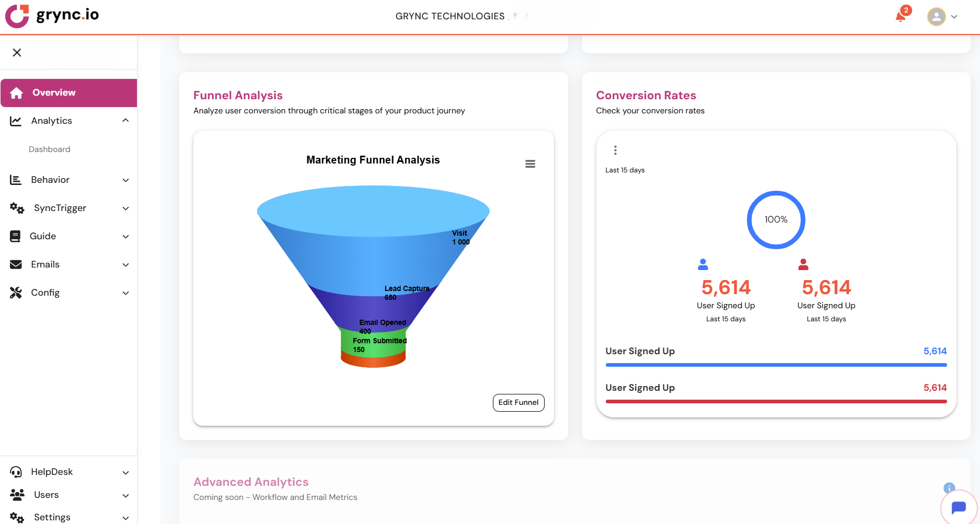Expand the Emails menu chevron

[125, 265]
